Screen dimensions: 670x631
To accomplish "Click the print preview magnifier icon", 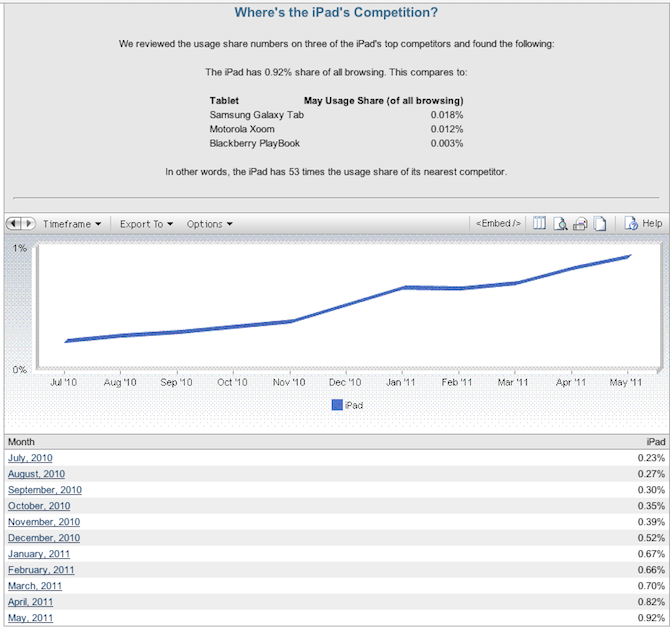I will point(560,223).
